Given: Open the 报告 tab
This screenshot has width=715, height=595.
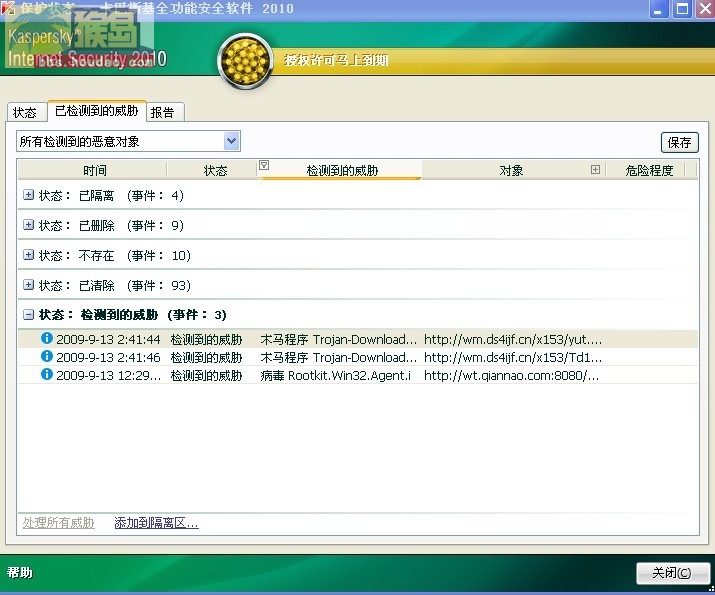Looking at the screenshot, I should (163, 113).
